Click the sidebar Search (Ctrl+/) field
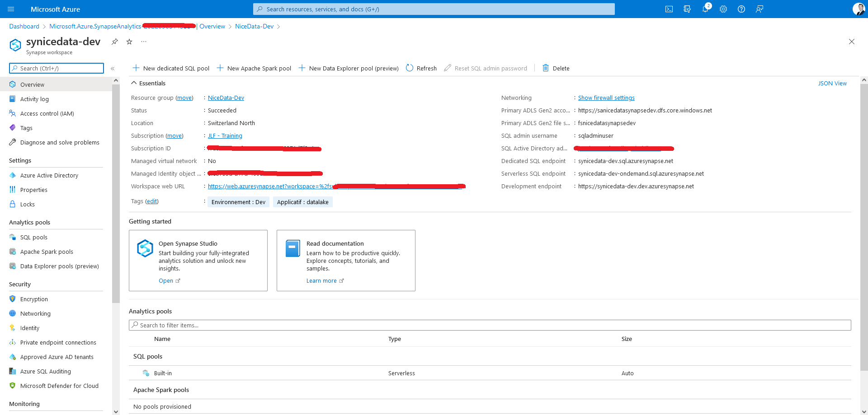Screen dimensions: 868x415 coord(57,68)
